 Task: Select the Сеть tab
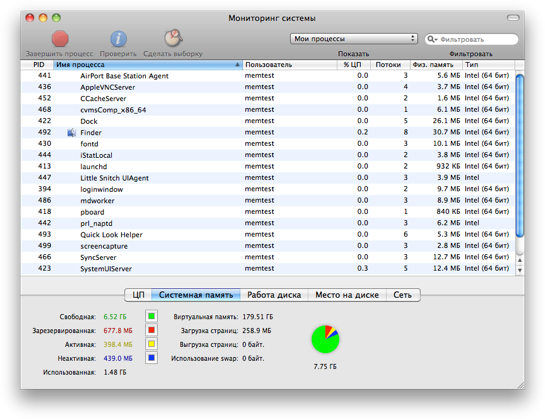click(403, 295)
